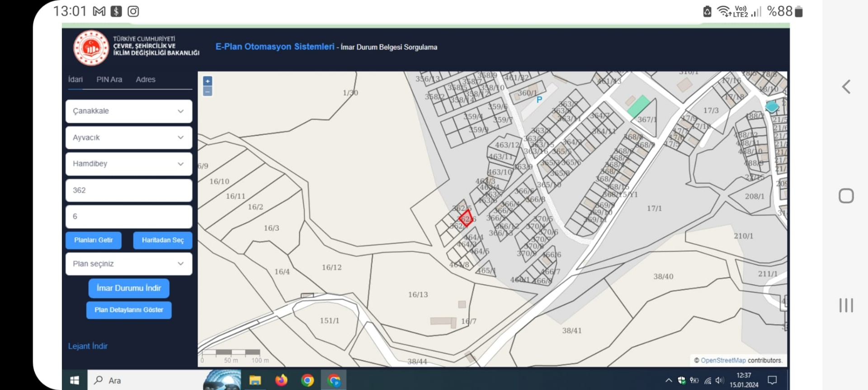Switch to the İdari tab

pos(75,80)
